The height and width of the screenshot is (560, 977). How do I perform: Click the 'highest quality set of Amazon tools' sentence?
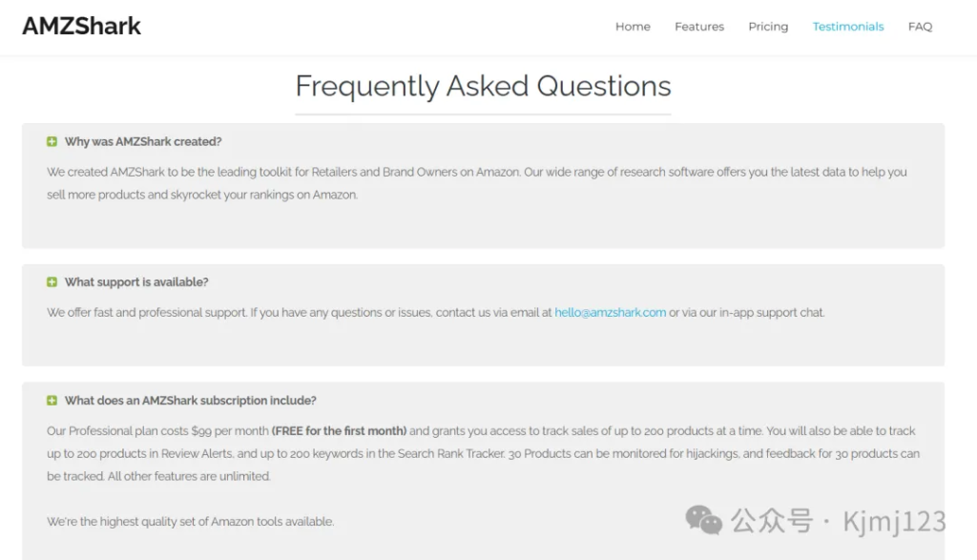(x=190, y=522)
